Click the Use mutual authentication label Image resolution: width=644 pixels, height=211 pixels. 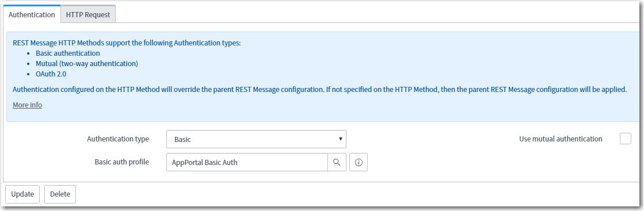coord(561,139)
